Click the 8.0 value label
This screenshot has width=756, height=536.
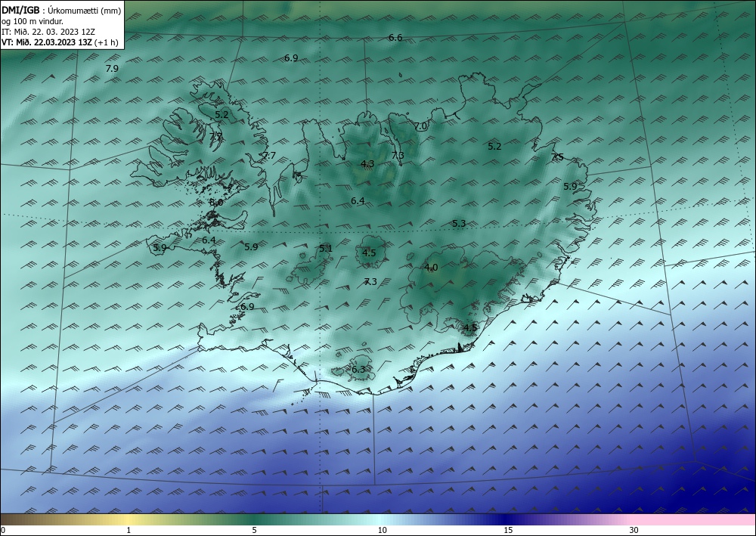216,203
